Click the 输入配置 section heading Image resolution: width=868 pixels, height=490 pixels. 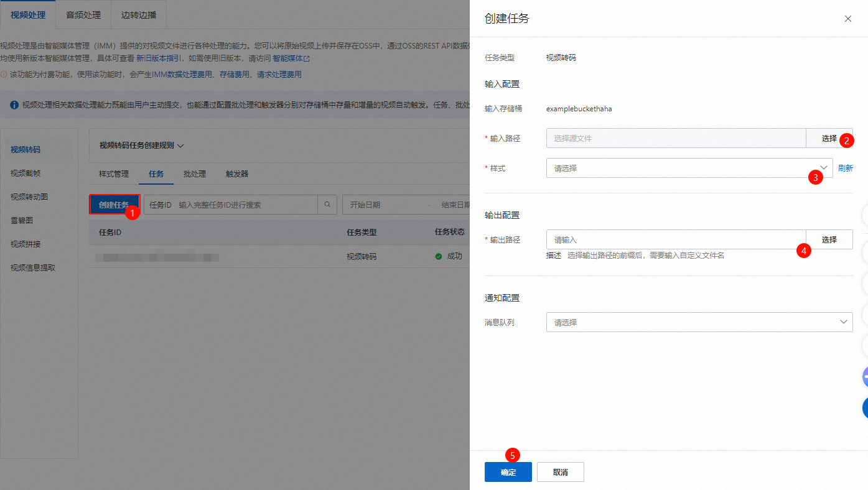point(502,84)
